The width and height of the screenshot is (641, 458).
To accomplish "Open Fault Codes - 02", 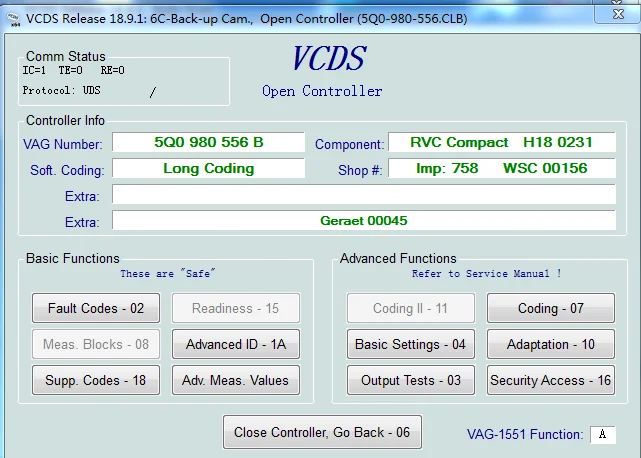I will [x=96, y=308].
